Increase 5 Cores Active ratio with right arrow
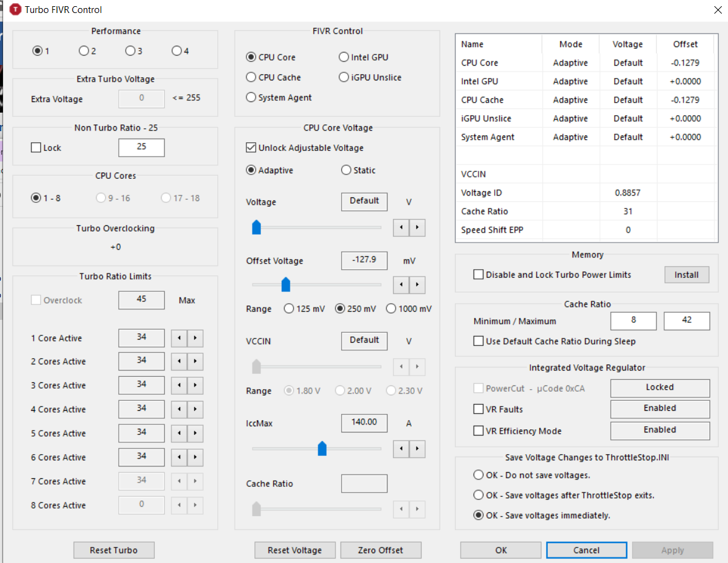The width and height of the screenshot is (728, 563). tap(196, 433)
